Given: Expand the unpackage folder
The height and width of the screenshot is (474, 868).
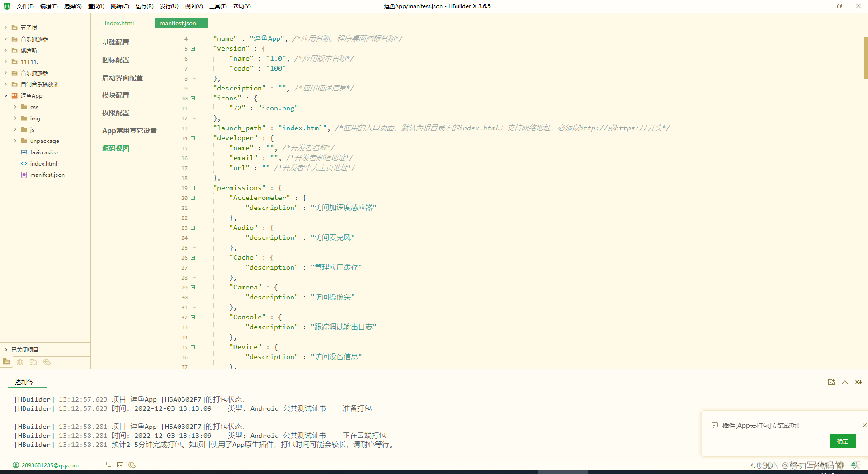Looking at the screenshot, I should coord(15,141).
